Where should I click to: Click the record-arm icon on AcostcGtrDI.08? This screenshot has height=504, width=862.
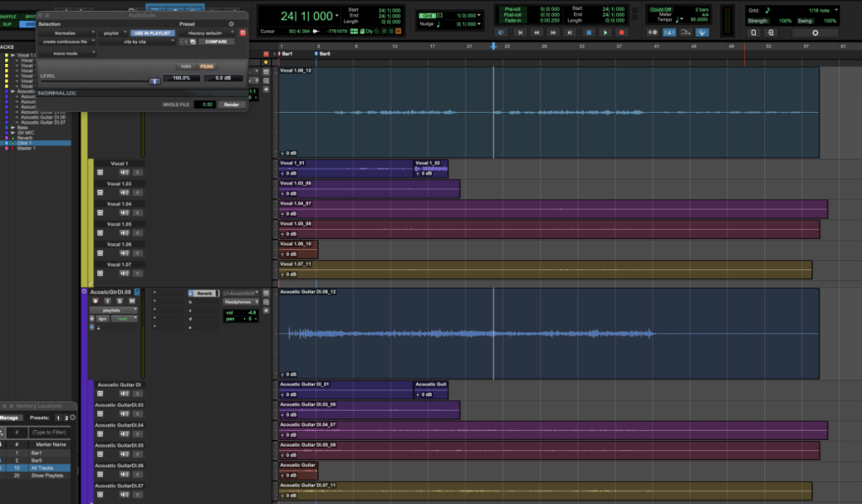96,300
